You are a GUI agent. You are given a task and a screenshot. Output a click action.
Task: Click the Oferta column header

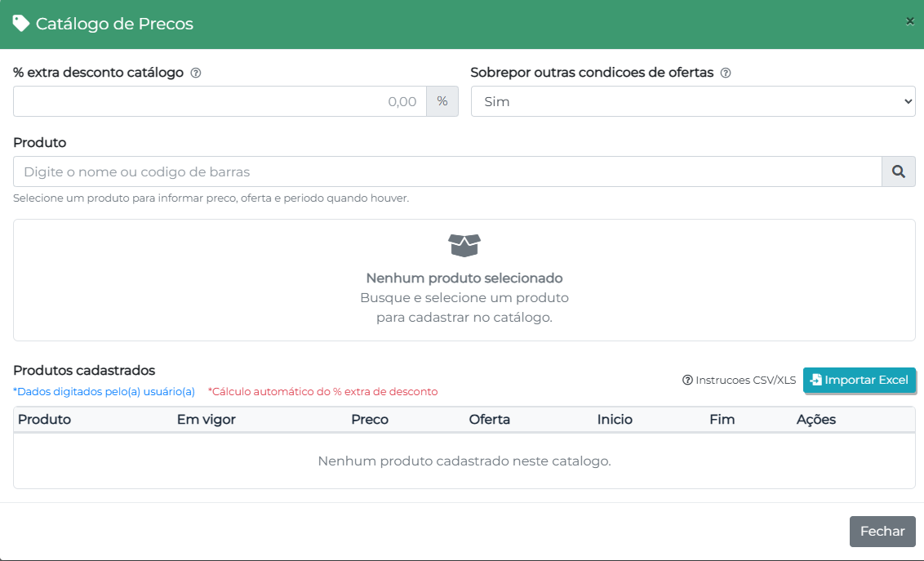(x=489, y=420)
